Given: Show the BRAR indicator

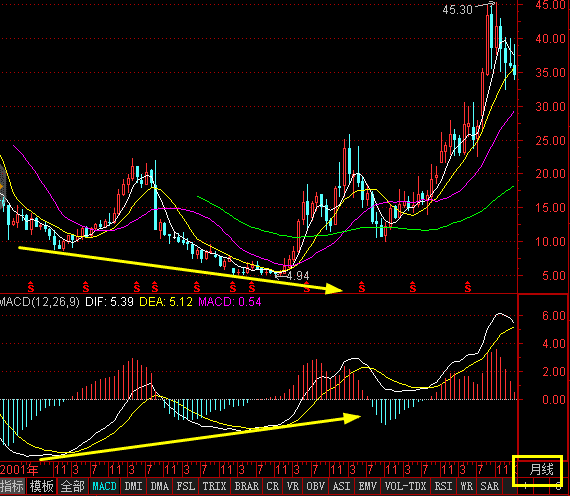Looking at the screenshot, I should [246, 487].
